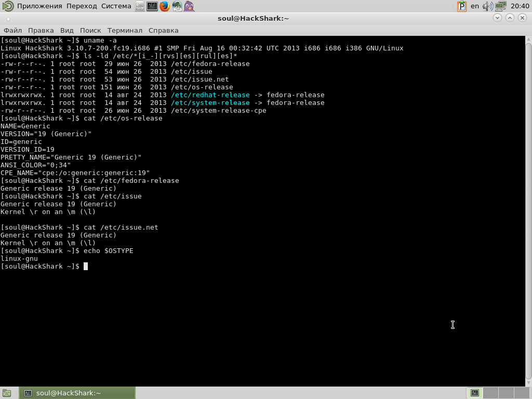Launch Pidgin messenger from the top panel
532x399 pixels.
pos(189,6)
